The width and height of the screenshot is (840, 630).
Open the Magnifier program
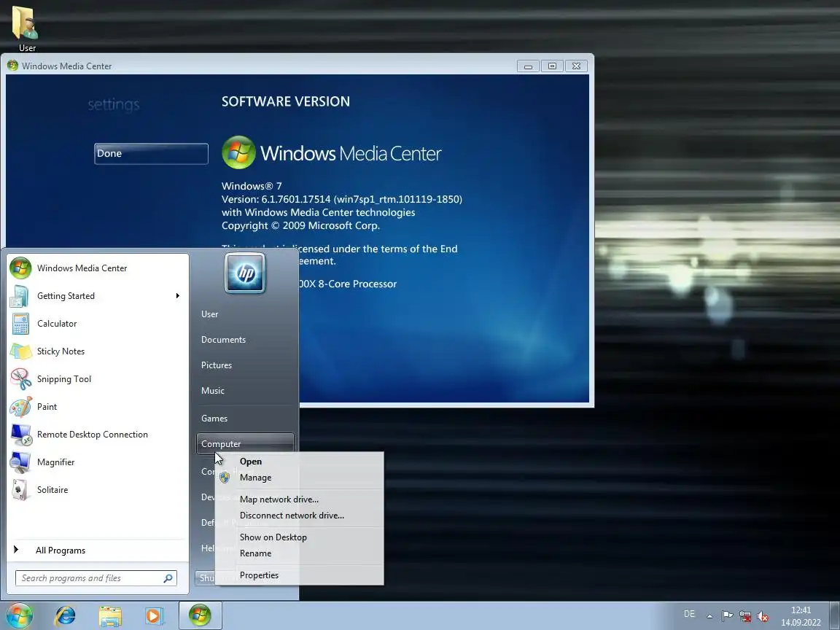(98, 462)
